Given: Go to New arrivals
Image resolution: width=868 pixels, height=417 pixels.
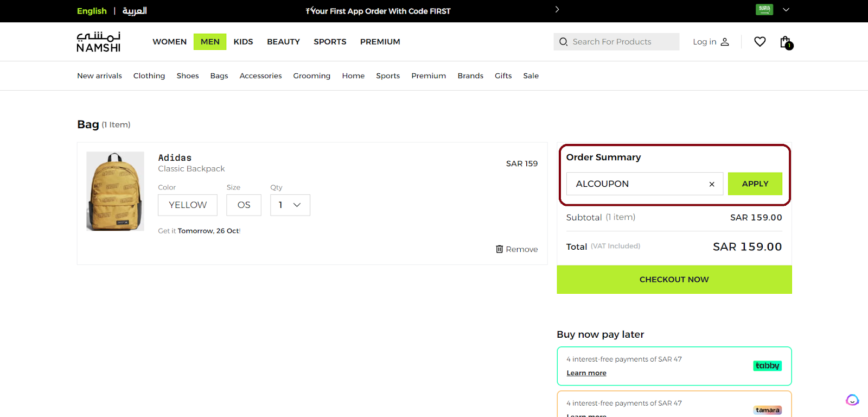Looking at the screenshot, I should point(99,76).
